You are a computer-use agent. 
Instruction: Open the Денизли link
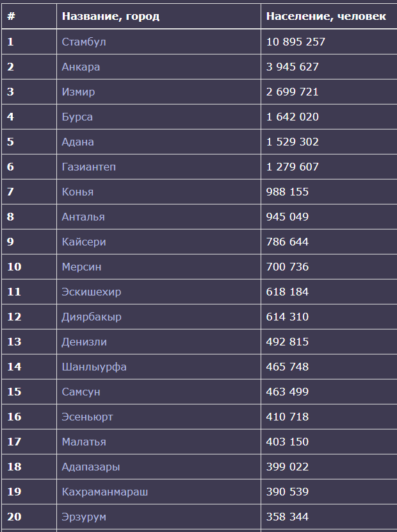[x=85, y=342]
